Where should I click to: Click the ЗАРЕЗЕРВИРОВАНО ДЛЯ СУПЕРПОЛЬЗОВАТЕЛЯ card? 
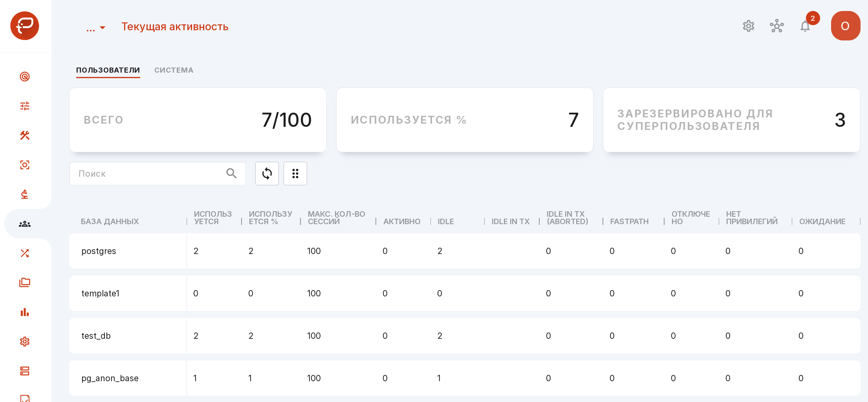click(732, 120)
